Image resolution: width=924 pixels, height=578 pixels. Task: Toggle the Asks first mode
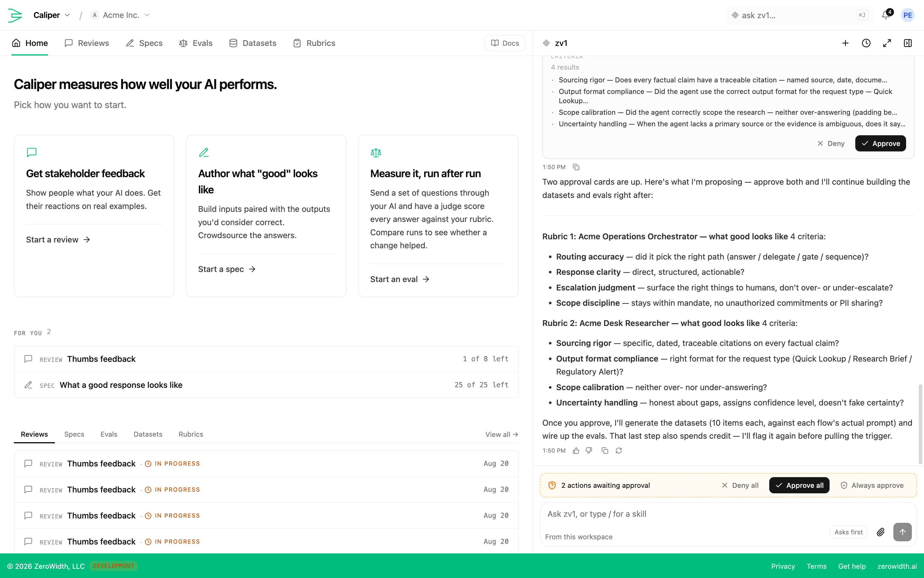tap(848, 532)
